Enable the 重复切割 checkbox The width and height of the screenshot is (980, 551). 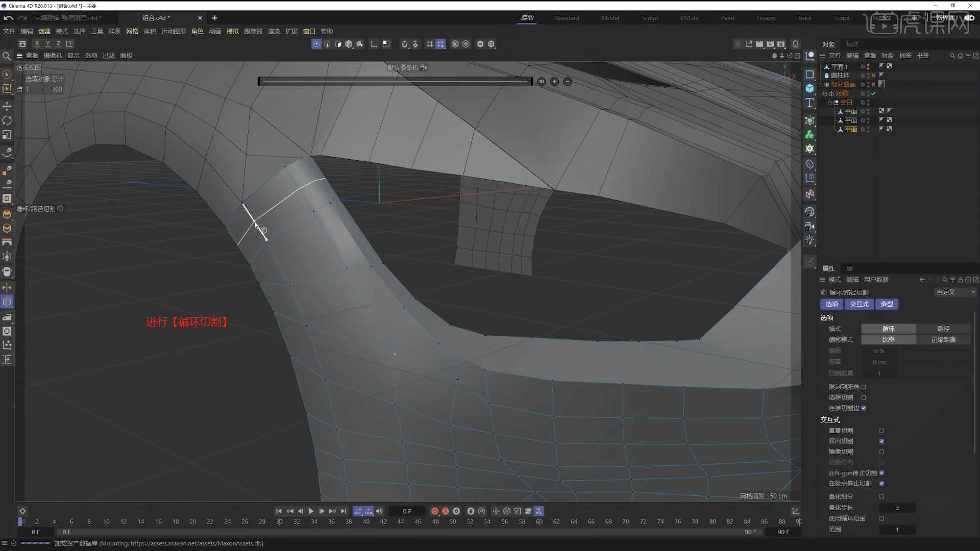click(x=881, y=431)
